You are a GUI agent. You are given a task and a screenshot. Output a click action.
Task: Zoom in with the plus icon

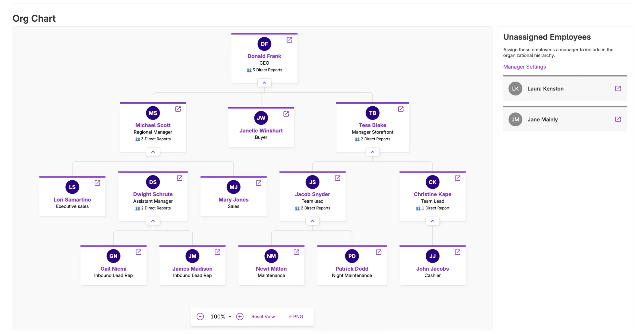pyautogui.click(x=240, y=316)
